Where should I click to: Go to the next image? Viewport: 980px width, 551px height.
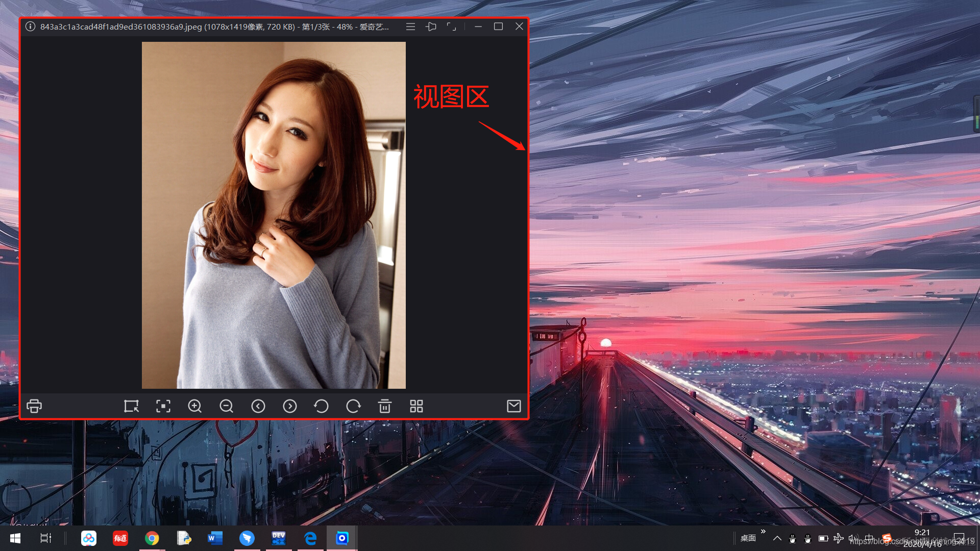[x=290, y=406]
